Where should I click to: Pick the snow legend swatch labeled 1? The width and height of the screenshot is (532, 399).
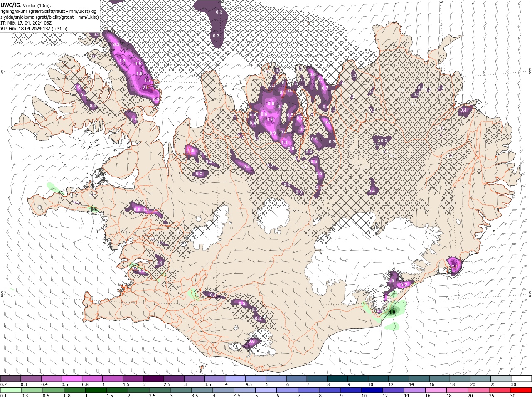tap(112, 378)
